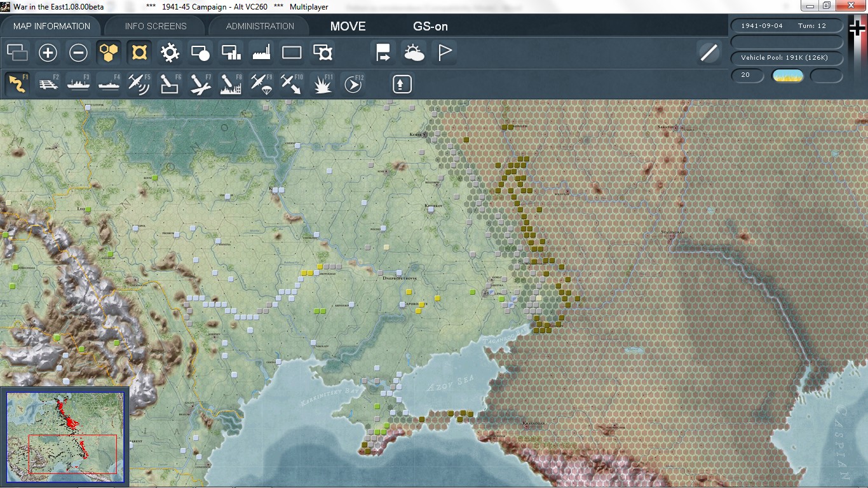Click the Vehicle Pool status field
868x488 pixels.
(787, 58)
